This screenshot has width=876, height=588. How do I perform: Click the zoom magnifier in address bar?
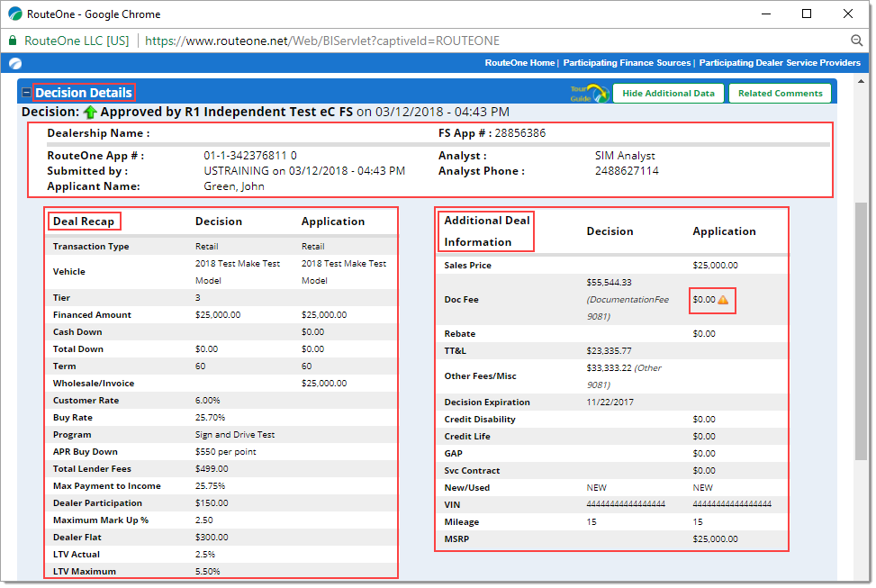click(856, 41)
